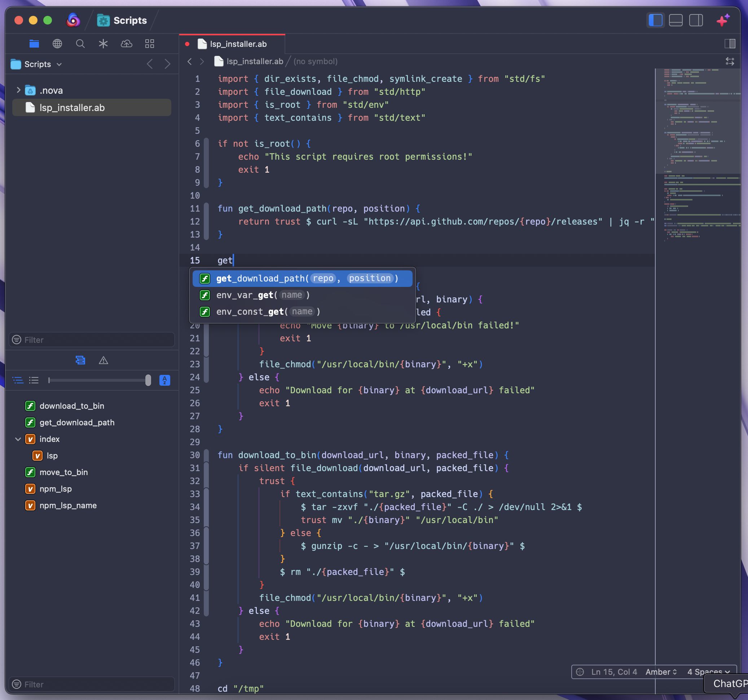
Task: Click the files Filter input field
Action: 92,340
